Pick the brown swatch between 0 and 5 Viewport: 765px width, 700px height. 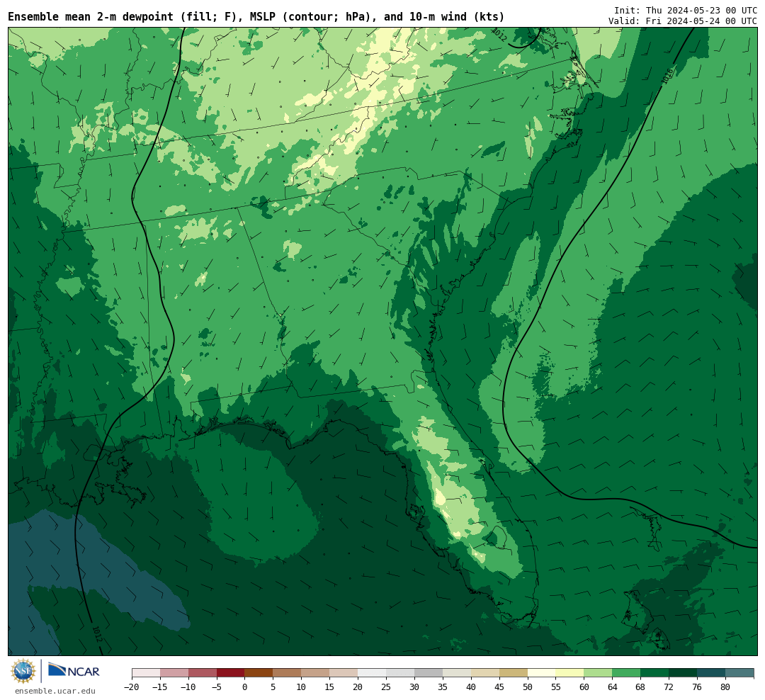point(259,673)
